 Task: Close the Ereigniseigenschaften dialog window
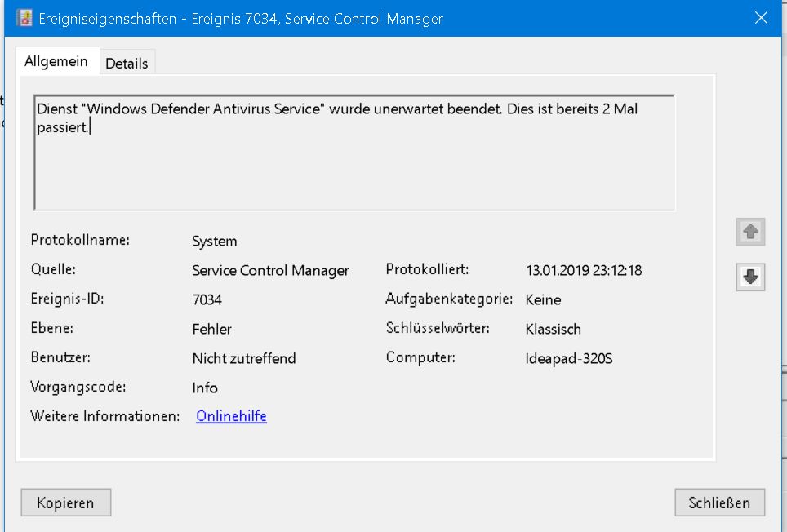tap(761, 18)
